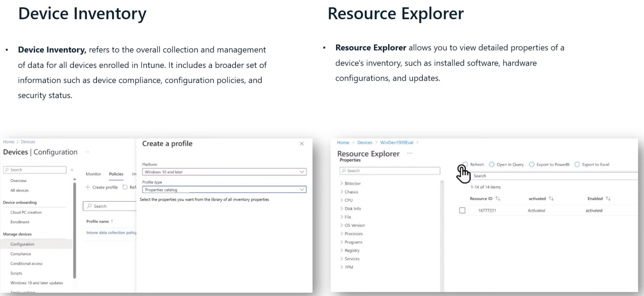Image resolution: width=644 pixels, height=296 pixels.
Task: Click Home breadcrumb in Resource Explorer screenshot
Action: 343,142
